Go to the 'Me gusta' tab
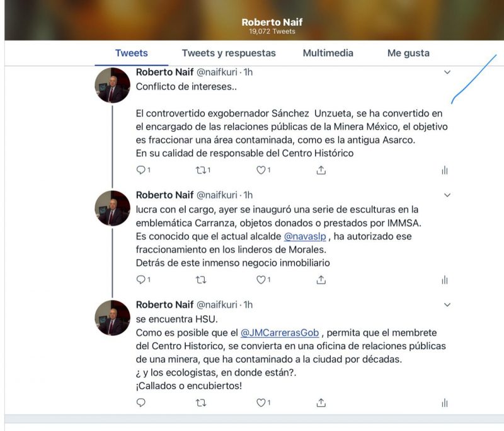Viewport: 504px width, 431px height. tap(408, 53)
